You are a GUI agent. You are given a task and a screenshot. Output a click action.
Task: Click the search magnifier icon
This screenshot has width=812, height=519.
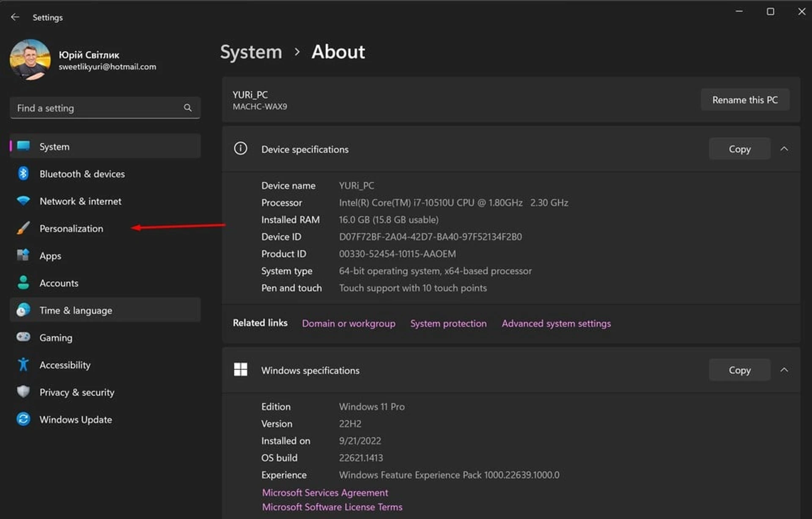pyautogui.click(x=187, y=108)
